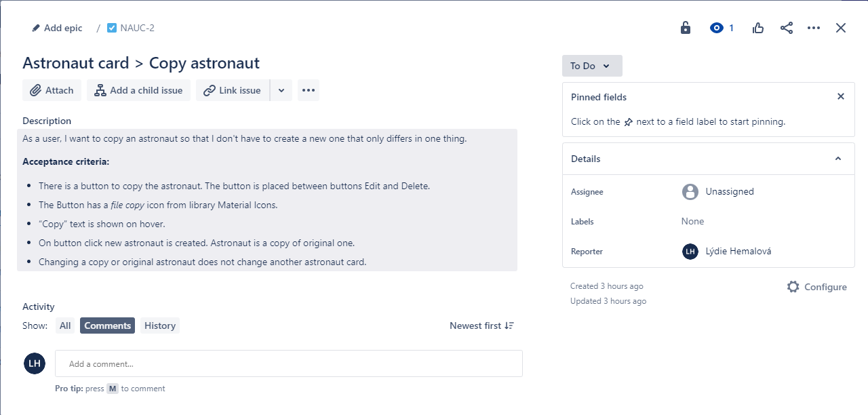Toggle watching via the eye icon
The width and height of the screenshot is (868, 415).
coord(716,28)
